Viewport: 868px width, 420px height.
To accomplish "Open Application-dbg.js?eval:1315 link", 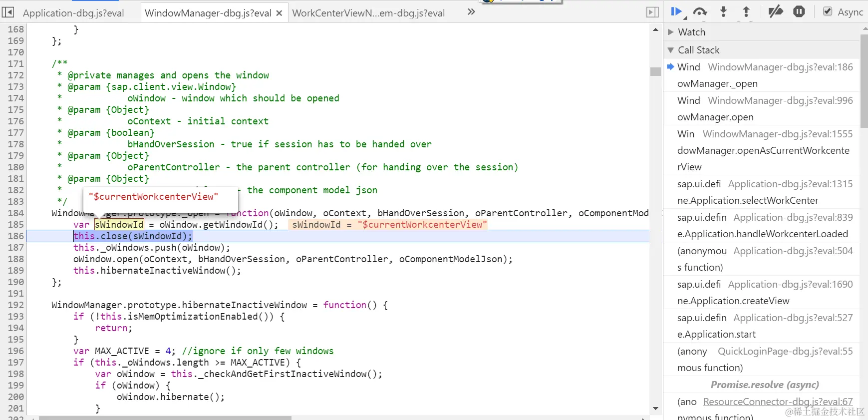I will click(x=790, y=184).
